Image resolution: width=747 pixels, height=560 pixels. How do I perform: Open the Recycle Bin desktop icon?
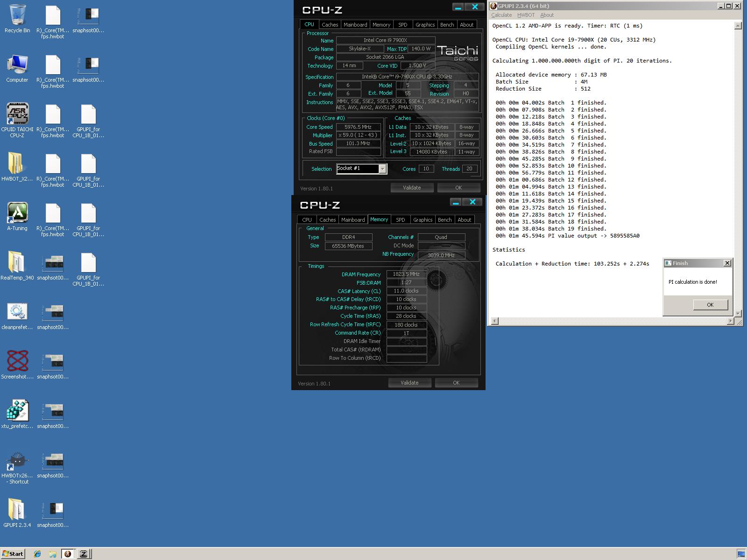point(17,19)
